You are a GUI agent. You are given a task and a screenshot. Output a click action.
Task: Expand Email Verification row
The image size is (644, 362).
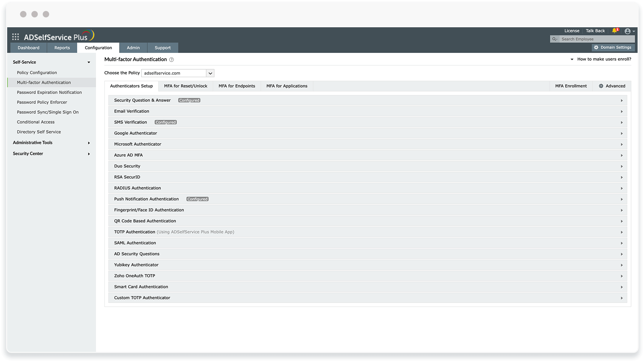click(368, 111)
